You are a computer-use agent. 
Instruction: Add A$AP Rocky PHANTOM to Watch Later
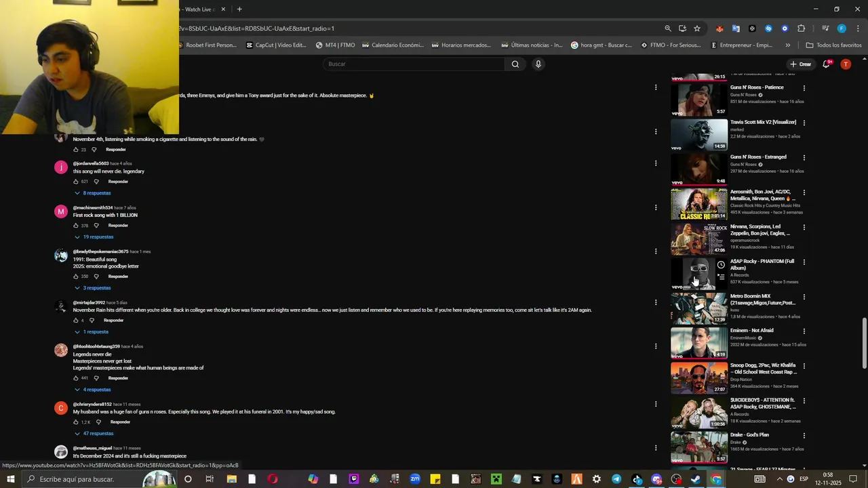click(x=721, y=265)
